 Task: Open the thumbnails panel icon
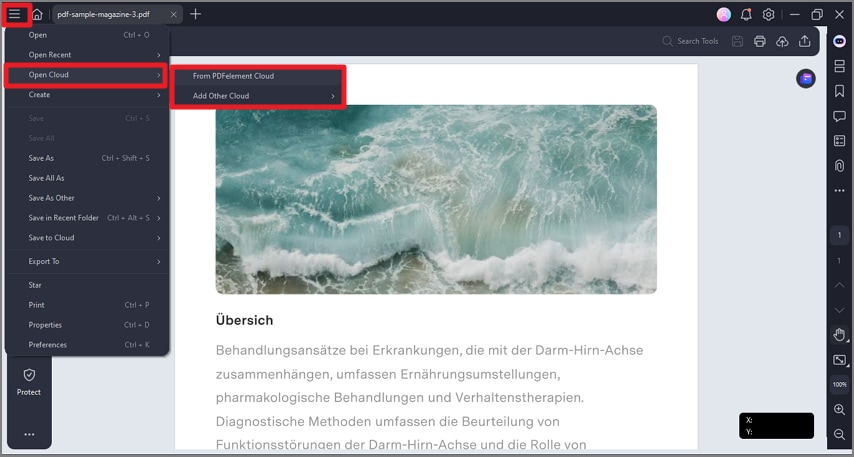point(839,66)
